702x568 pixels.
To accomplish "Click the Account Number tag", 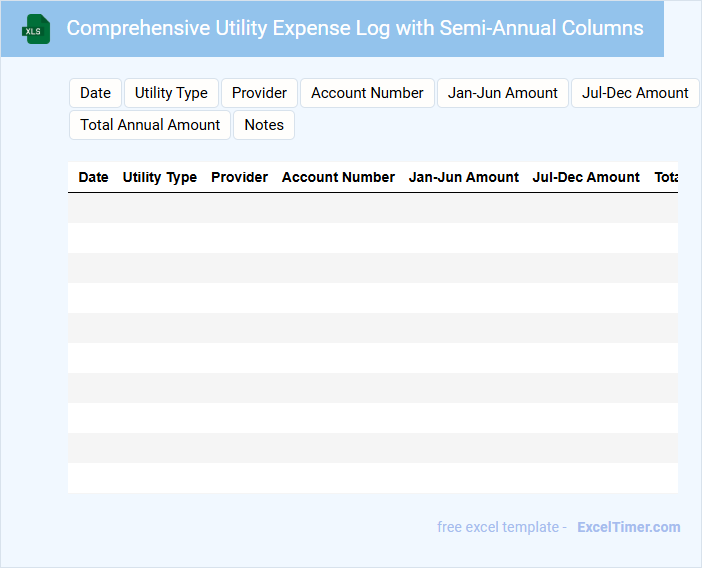I will (x=367, y=93).
